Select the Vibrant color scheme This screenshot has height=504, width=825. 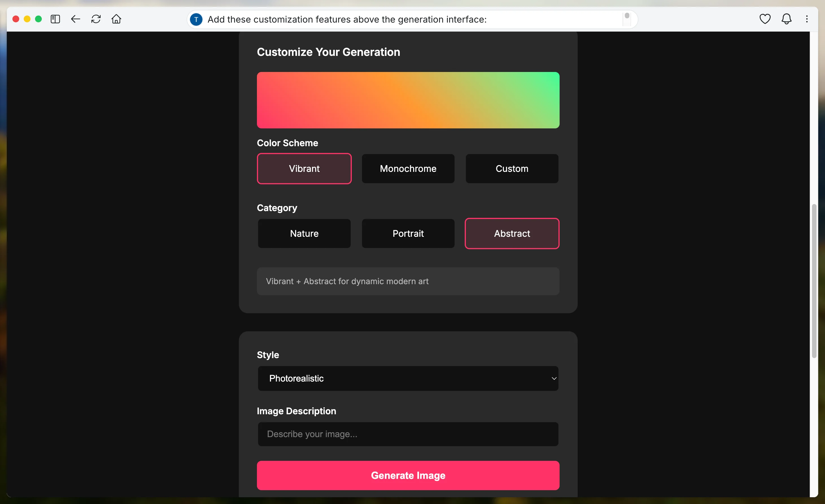(304, 169)
